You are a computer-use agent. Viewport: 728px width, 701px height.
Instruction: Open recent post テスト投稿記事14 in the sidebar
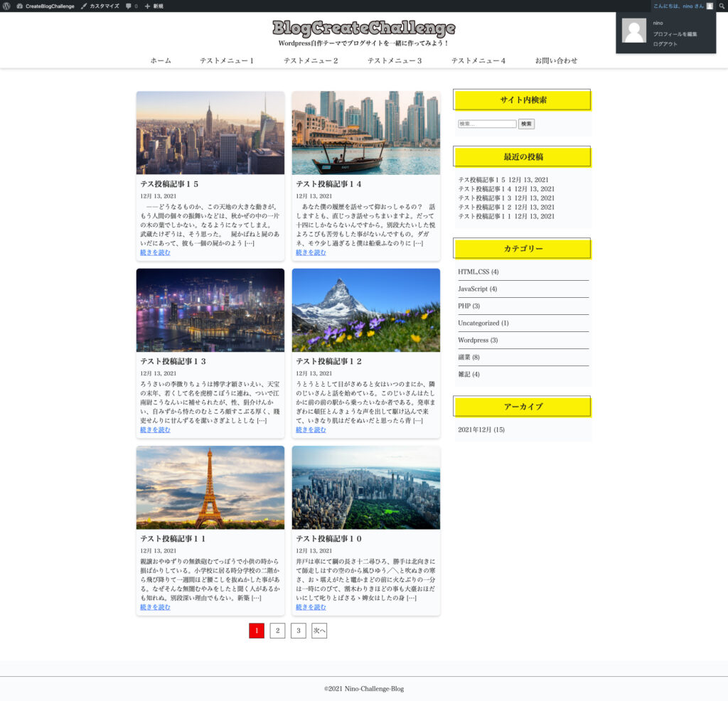click(x=485, y=189)
